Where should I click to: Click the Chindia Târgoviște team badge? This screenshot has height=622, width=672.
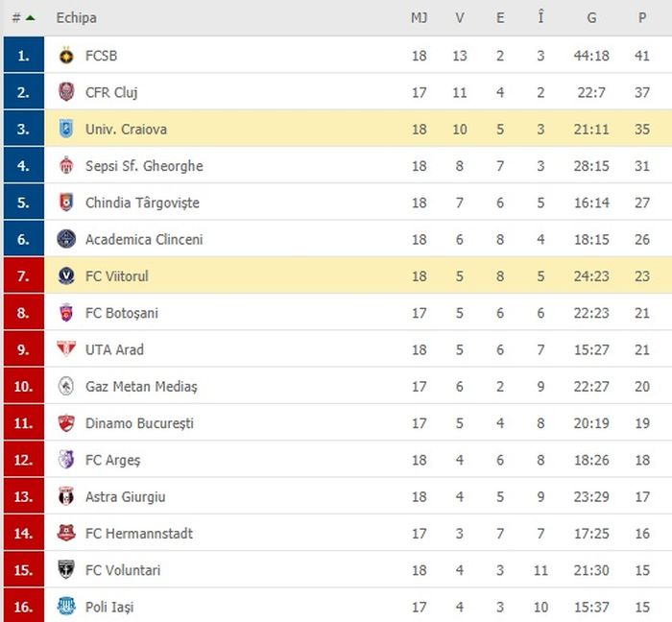coord(66,203)
